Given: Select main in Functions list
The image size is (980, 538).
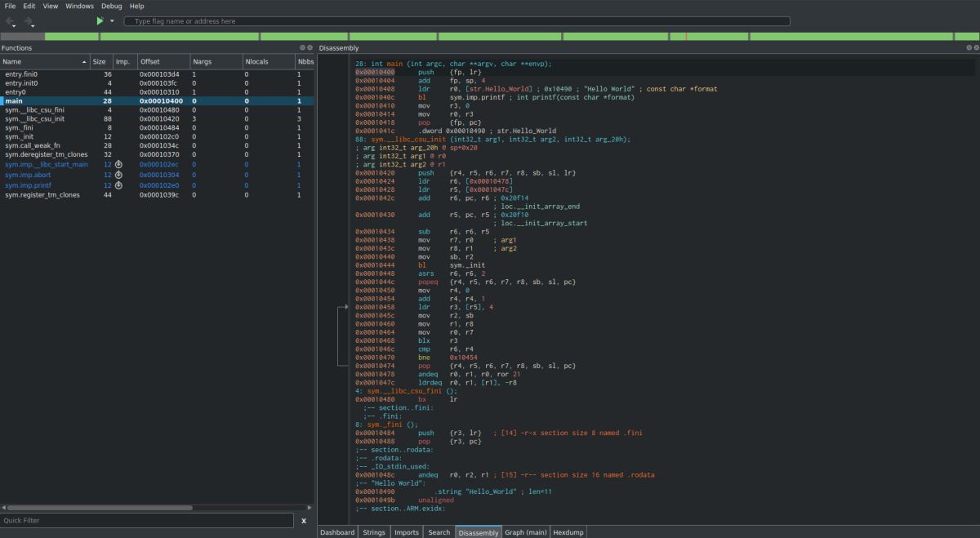Looking at the screenshot, I should (157, 101).
